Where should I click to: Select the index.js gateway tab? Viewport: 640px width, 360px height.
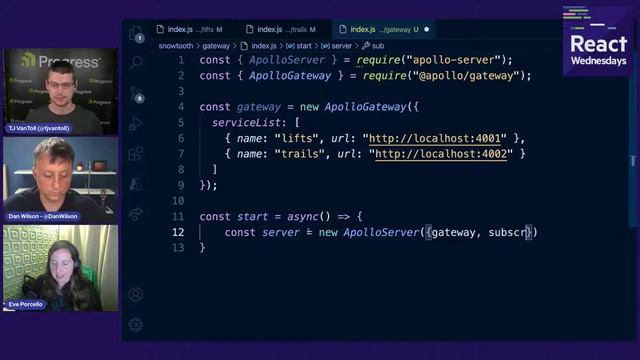click(x=384, y=29)
